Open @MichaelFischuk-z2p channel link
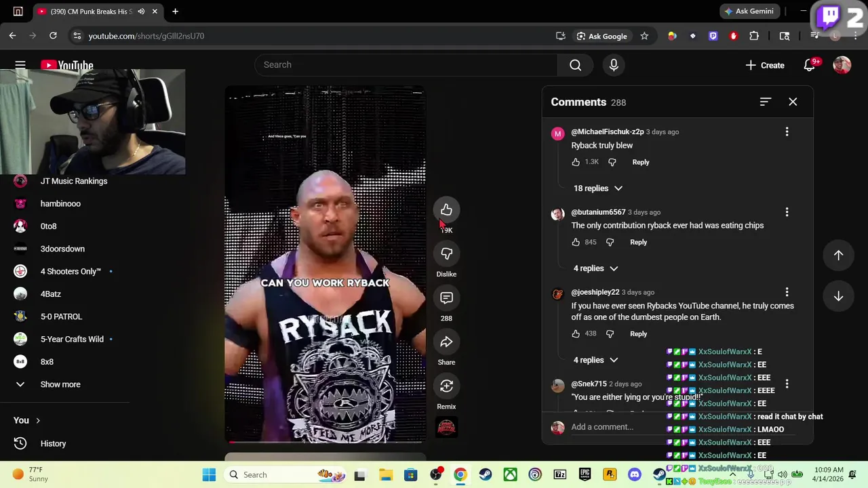Image resolution: width=868 pixels, height=488 pixels. (608, 131)
